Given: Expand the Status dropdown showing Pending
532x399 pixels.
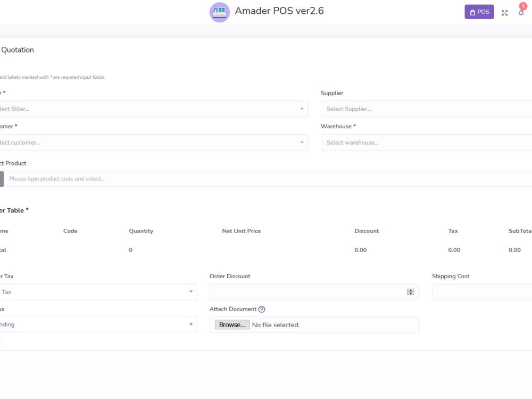Looking at the screenshot, I should pos(98,325).
